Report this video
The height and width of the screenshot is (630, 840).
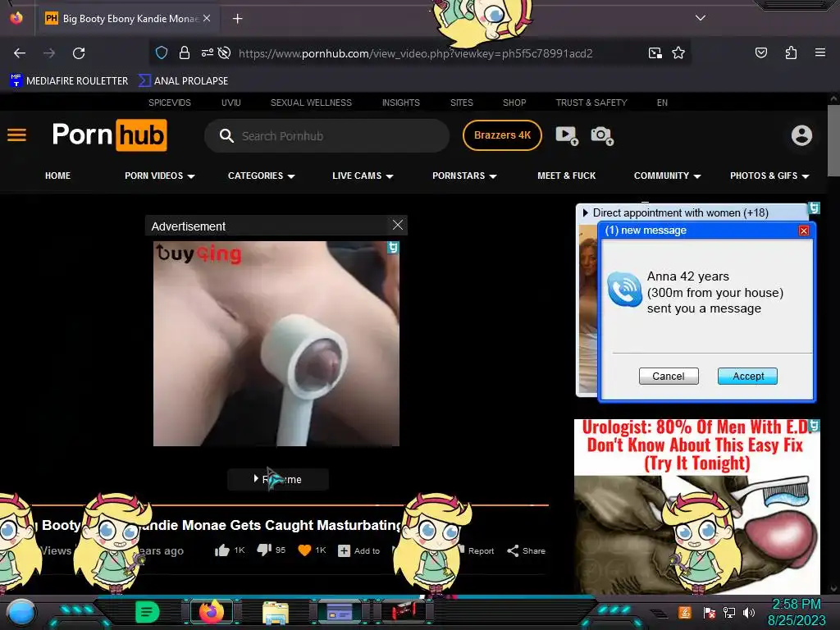(x=477, y=550)
